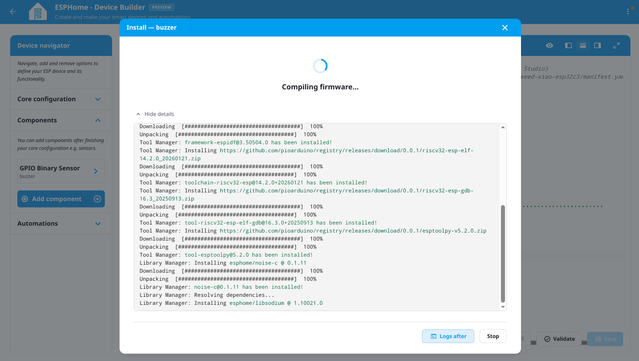
Task: Open the esptoolpy-v5.2.0.zip link
Action: pos(353,231)
